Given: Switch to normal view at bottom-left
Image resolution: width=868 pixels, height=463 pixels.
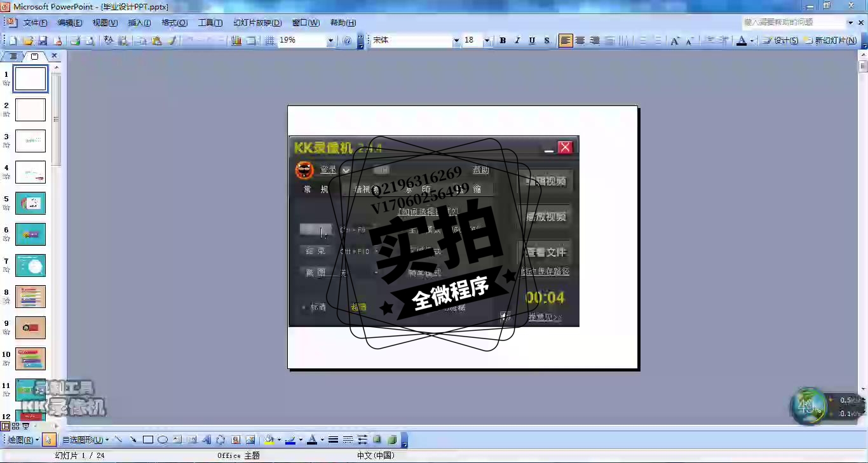Looking at the screenshot, I should click(5, 426).
